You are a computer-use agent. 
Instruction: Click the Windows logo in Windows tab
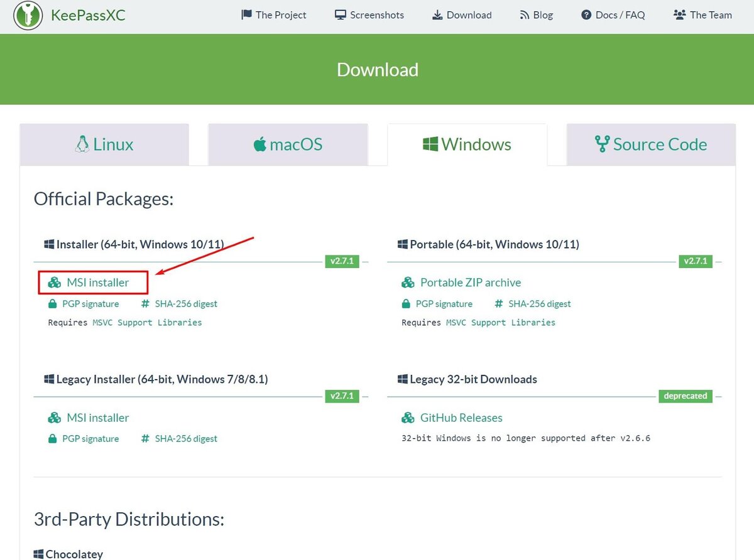click(x=430, y=144)
